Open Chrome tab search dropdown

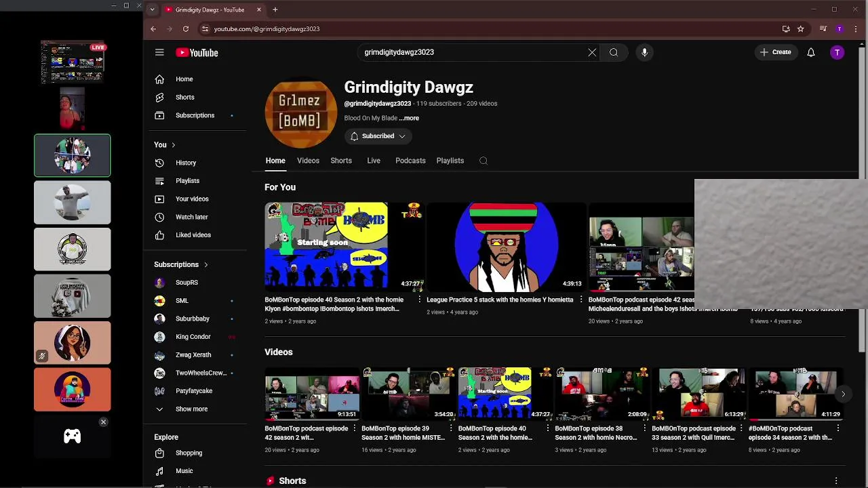point(152,9)
